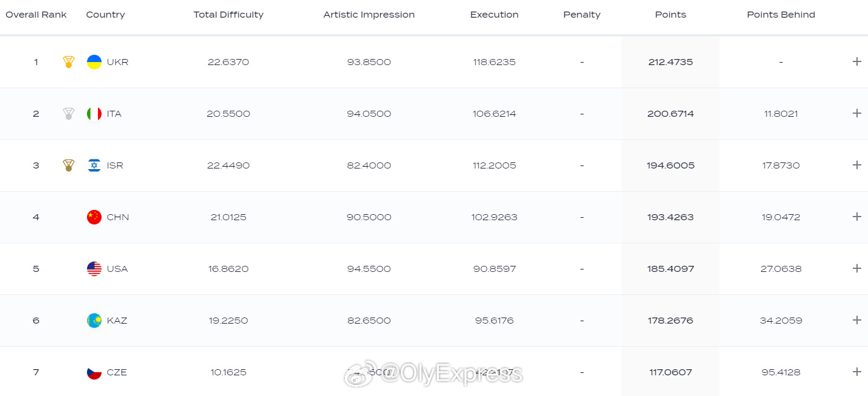Viewport: 868px width, 396px height.
Task: Click the Ukraine flag icon
Action: pos(94,62)
